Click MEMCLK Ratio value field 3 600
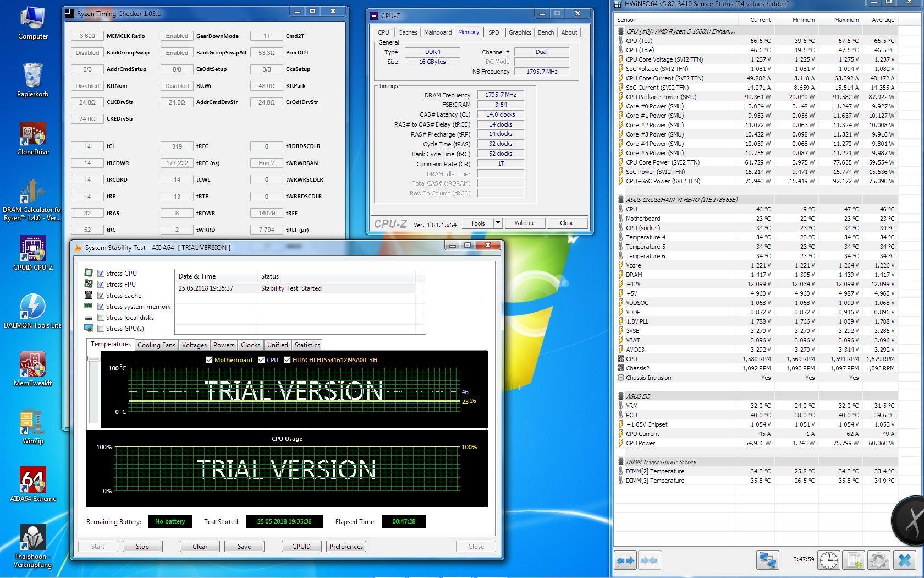The width and height of the screenshot is (924, 578). click(87, 36)
